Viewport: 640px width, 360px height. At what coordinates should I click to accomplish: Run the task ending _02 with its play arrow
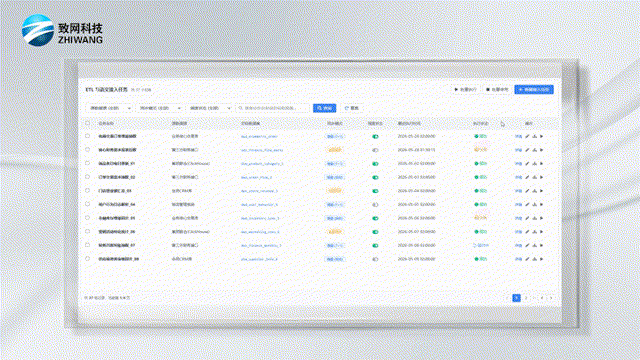point(542,177)
